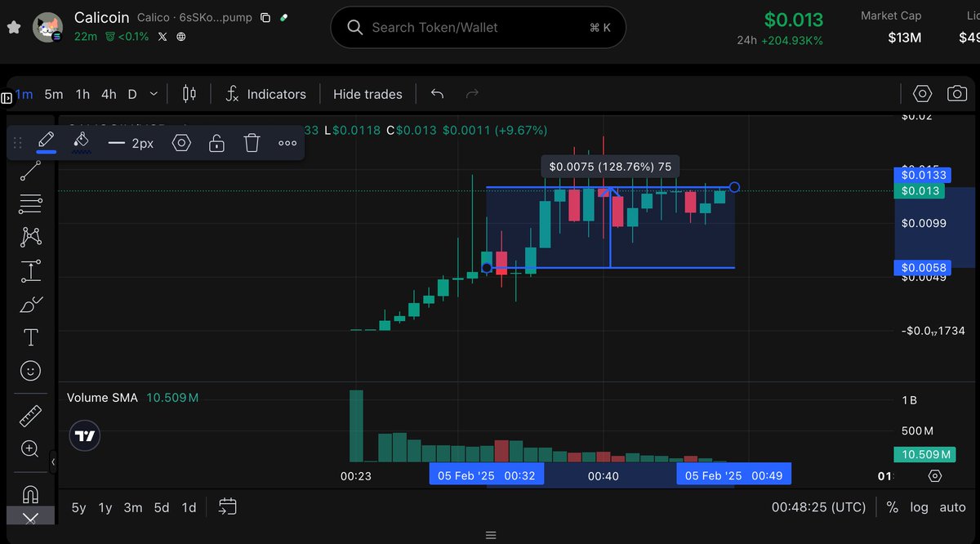Grab the bottom panel resize handle
The width and height of the screenshot is (980, 544).
click(x=490, y=535)
